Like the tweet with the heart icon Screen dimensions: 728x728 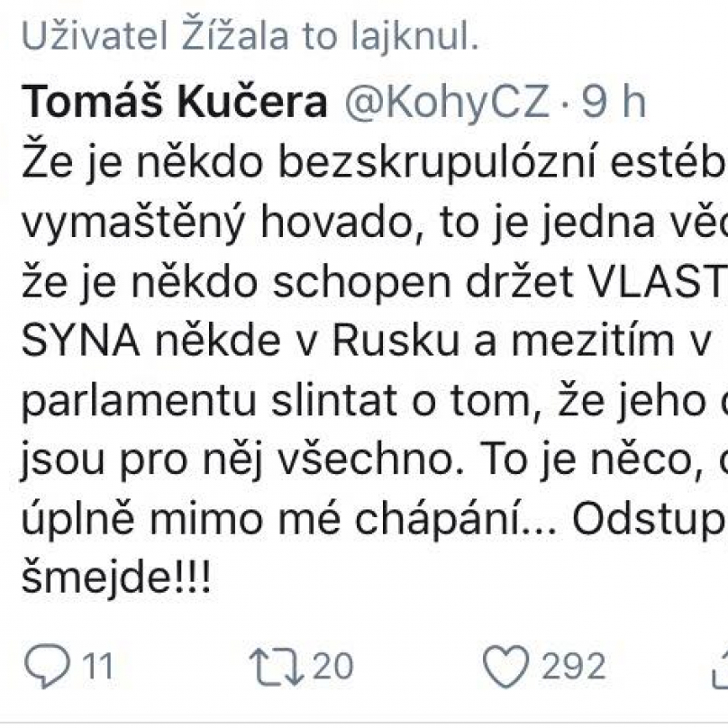click(505, 666)
